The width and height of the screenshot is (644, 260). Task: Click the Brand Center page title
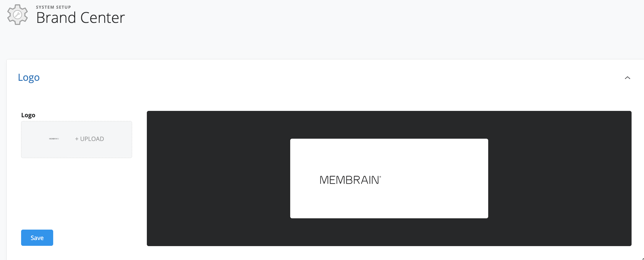(81, 18)
